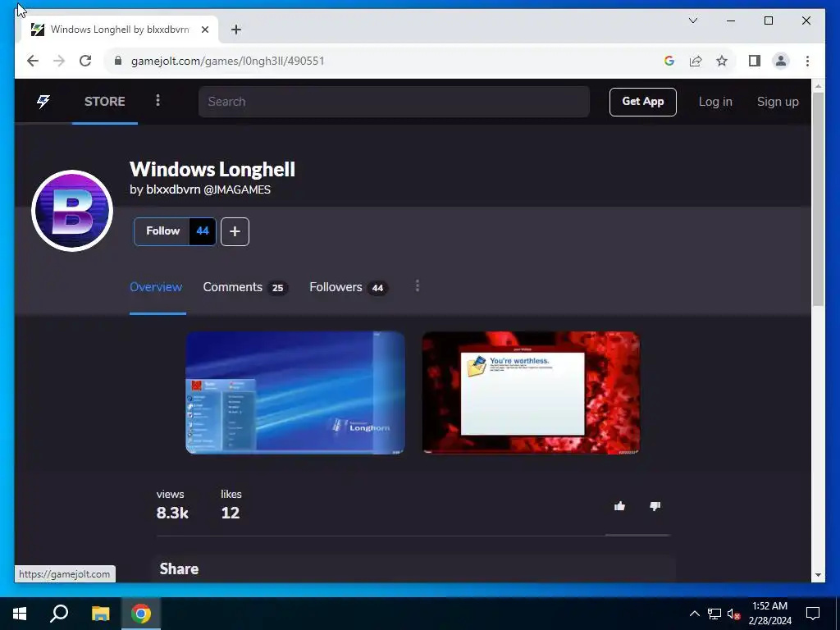Open the Chrome three-dots menu
Image resolution: width=840 pixels, height=630 pixels.
coord(807,61)
